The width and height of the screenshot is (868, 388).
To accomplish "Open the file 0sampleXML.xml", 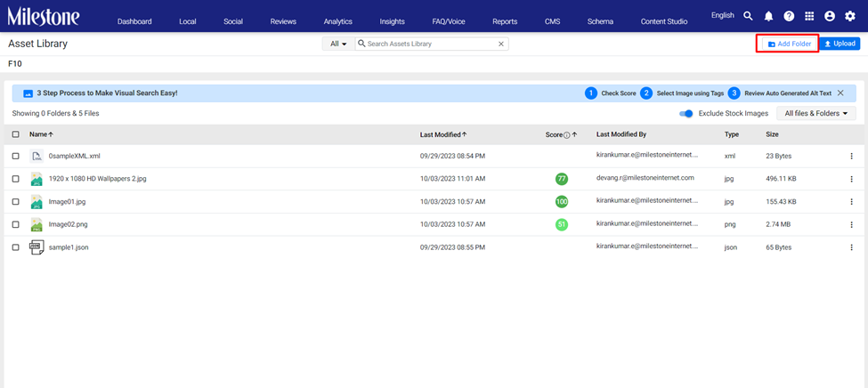I will pos(74,157).
